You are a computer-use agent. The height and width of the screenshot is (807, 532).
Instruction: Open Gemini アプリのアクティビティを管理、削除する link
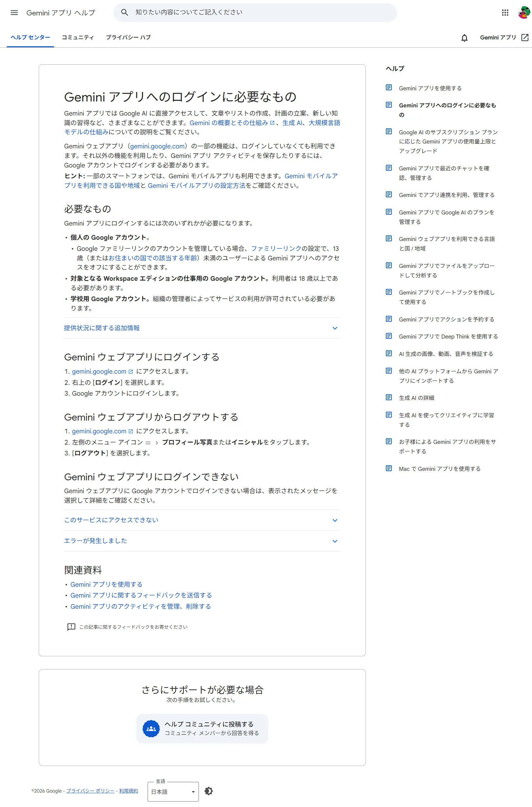(x=141, y=606)
